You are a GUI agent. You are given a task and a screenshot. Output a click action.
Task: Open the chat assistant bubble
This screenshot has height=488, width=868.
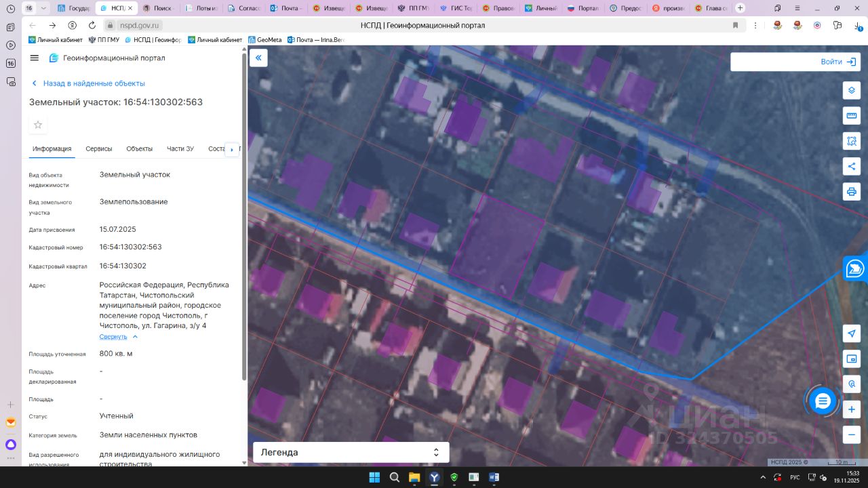click(823, 401)
